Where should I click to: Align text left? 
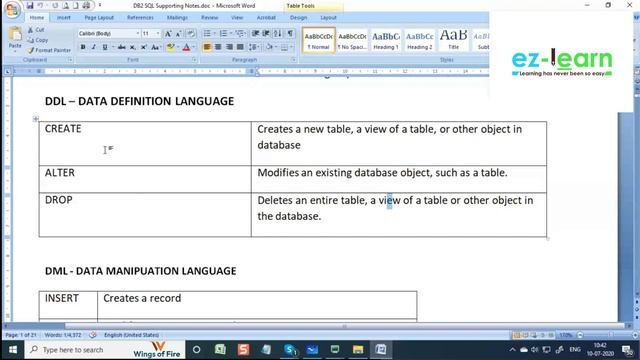click(x=207, y=47)
